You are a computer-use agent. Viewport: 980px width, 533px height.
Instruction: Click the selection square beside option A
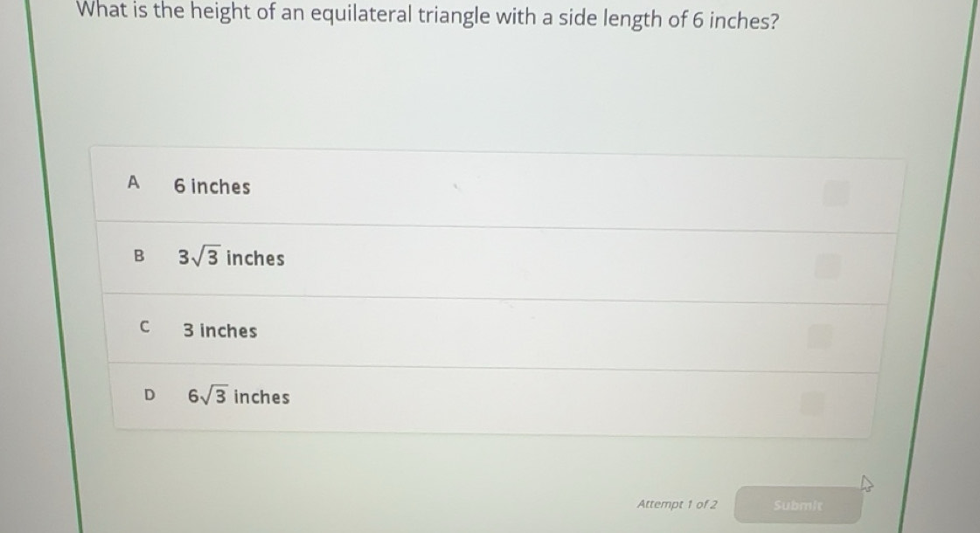[x=837, y=194]
